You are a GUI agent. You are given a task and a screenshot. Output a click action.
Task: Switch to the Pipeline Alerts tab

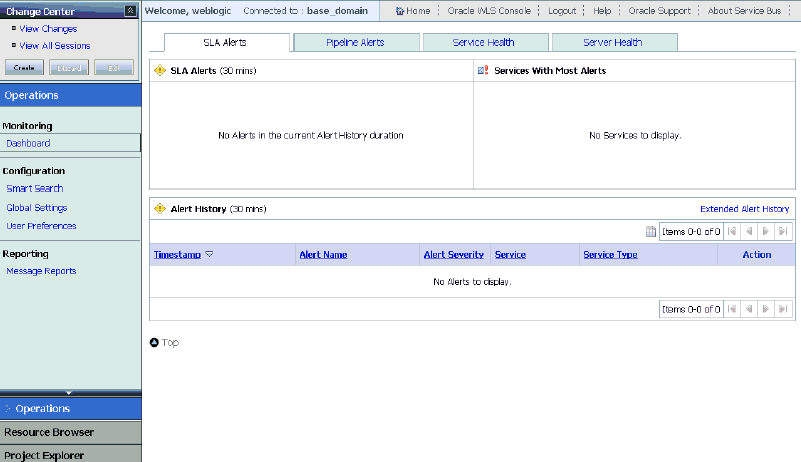click(x=357, y=42)
